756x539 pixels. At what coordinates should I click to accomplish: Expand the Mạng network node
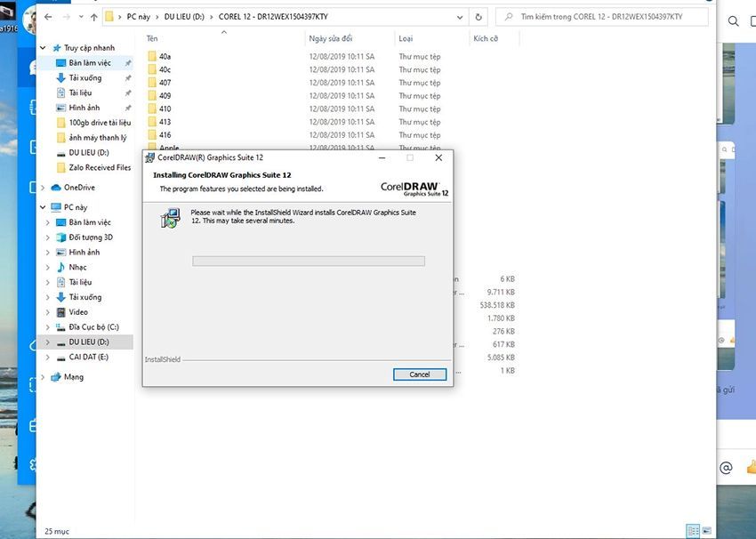43,377
